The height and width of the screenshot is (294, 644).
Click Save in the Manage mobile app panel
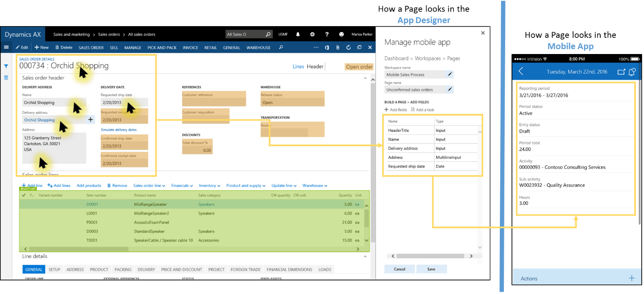click(431, 268)
